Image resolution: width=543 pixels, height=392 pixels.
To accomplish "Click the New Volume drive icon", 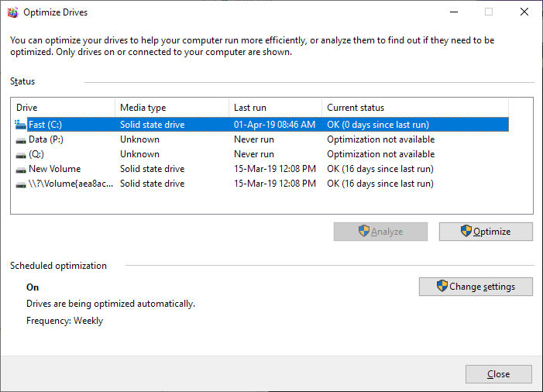I will pos(21,170).
